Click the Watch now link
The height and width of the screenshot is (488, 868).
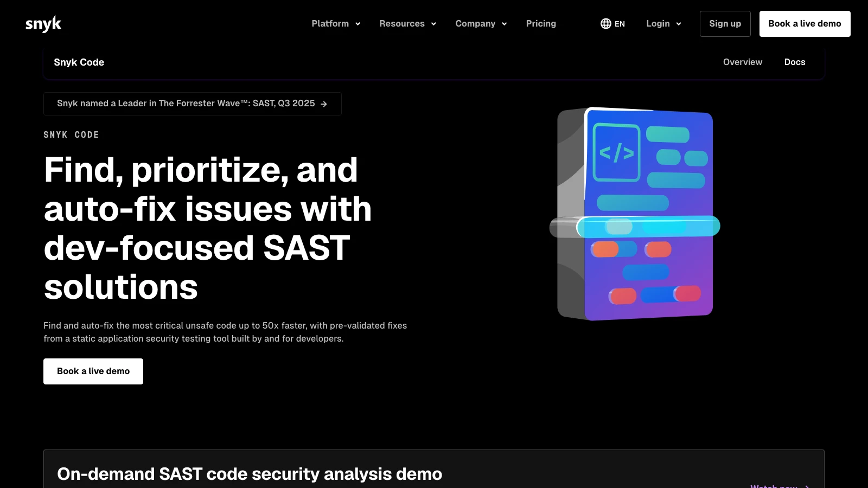pos(780,486)
